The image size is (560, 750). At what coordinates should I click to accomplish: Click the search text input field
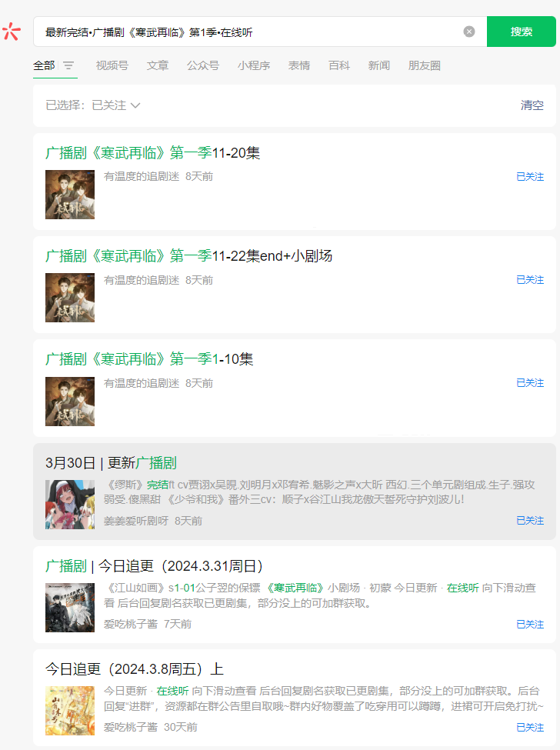(x=248, y=32)
